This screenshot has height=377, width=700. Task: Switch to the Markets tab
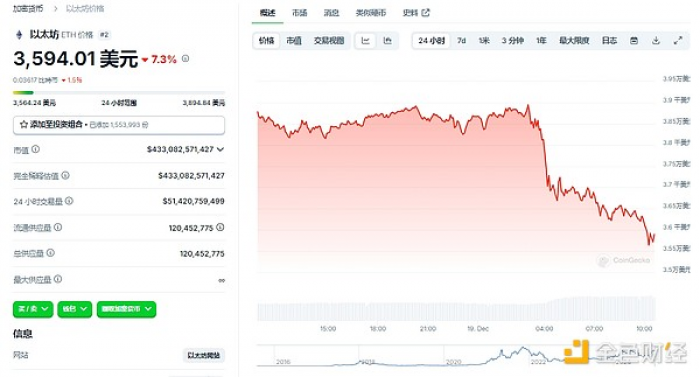point(300,13)
